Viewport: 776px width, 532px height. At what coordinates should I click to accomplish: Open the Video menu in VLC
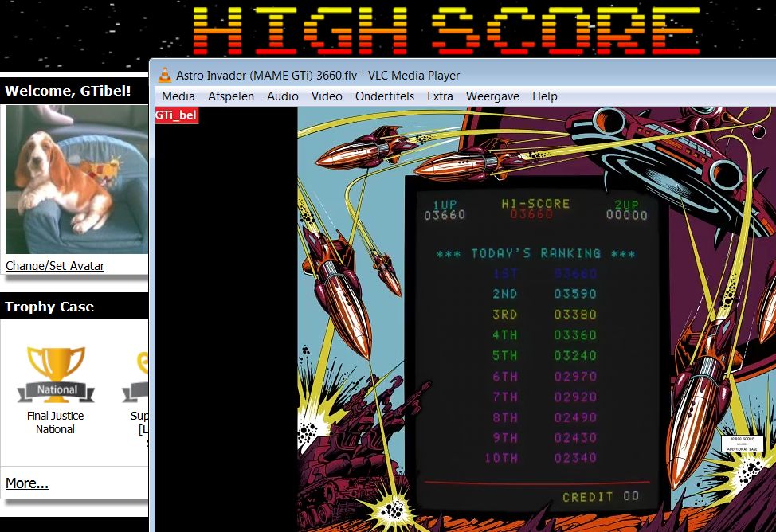click(327, 96)
